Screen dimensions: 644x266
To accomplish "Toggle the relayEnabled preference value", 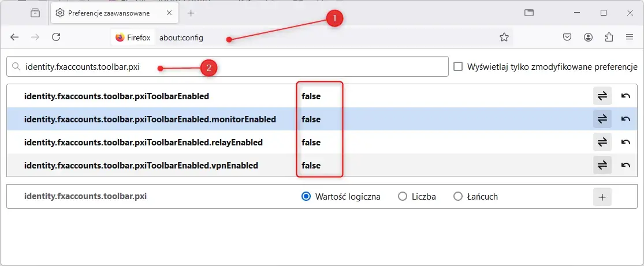I will (602, 142).
